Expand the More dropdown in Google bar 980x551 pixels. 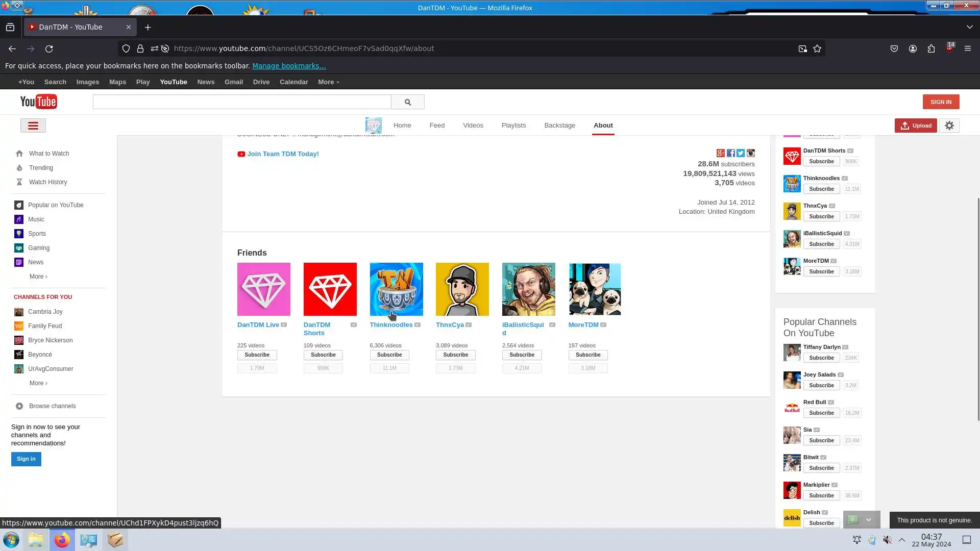pyautogui.click(x=328, y=82)
